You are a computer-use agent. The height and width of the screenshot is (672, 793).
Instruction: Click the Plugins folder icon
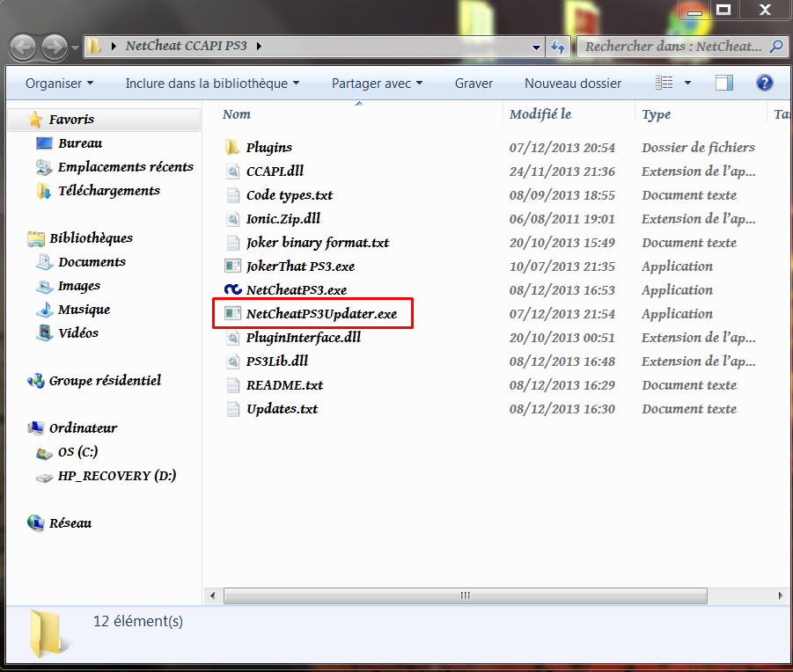(x=232, y=148)
